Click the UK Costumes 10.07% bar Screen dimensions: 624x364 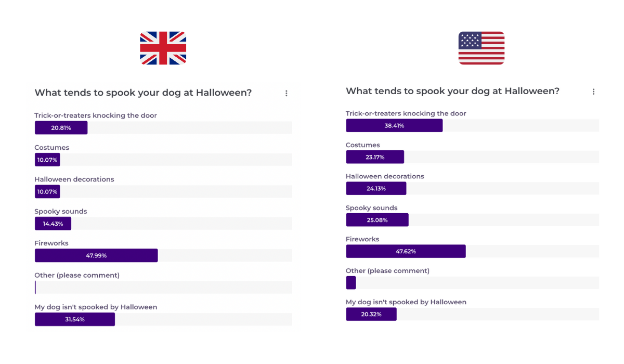pyautogui.click(x=47, y=160)
